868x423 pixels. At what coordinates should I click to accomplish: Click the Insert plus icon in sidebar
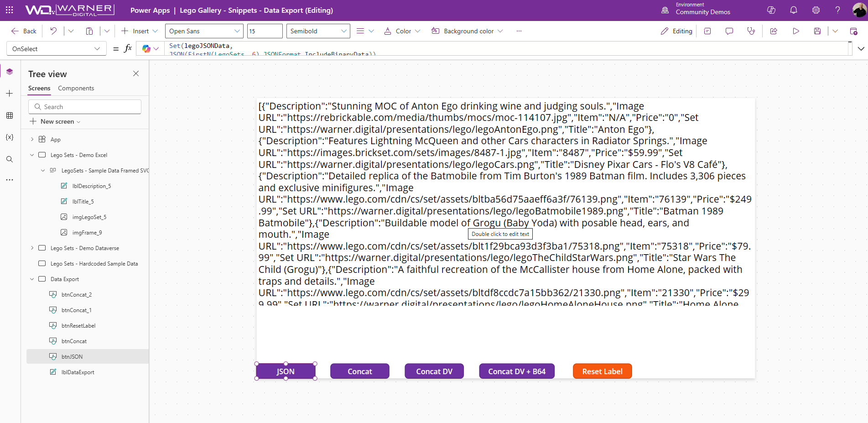click(10, 94)
